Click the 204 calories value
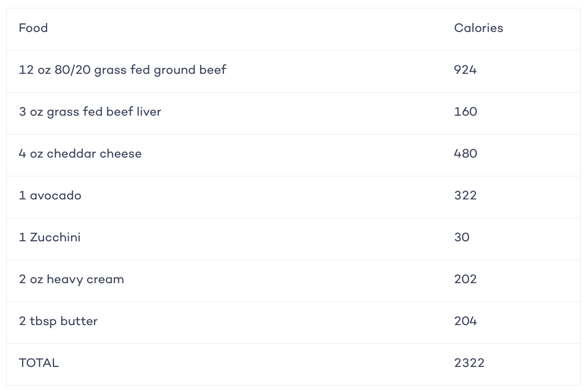 click(x=465, y=321)
